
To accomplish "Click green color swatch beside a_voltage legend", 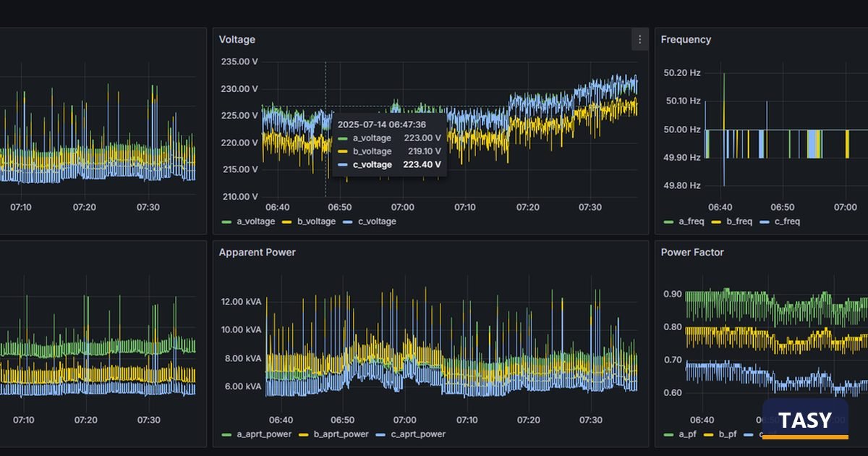I will point(226,221).
